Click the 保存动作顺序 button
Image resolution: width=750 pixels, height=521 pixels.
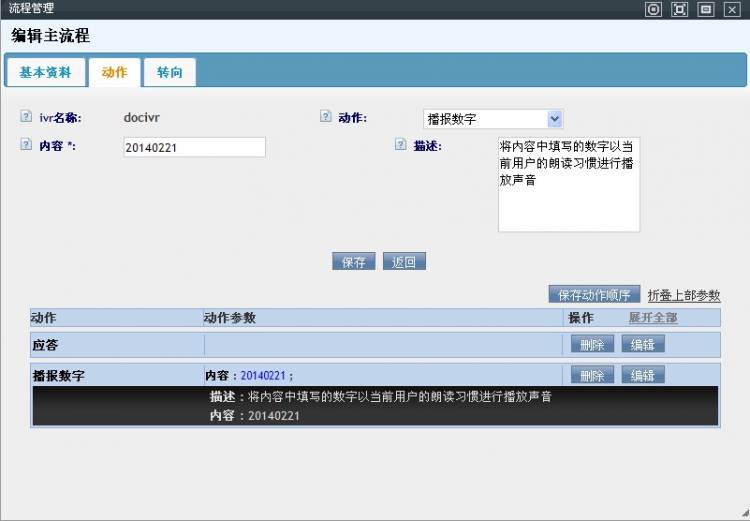(x=594, y=295)
